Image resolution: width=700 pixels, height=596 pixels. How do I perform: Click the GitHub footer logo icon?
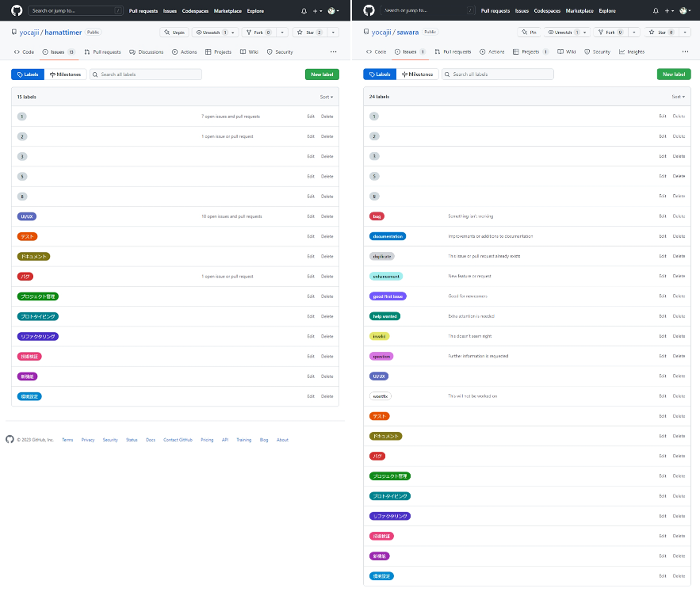[x=10, y=439]
